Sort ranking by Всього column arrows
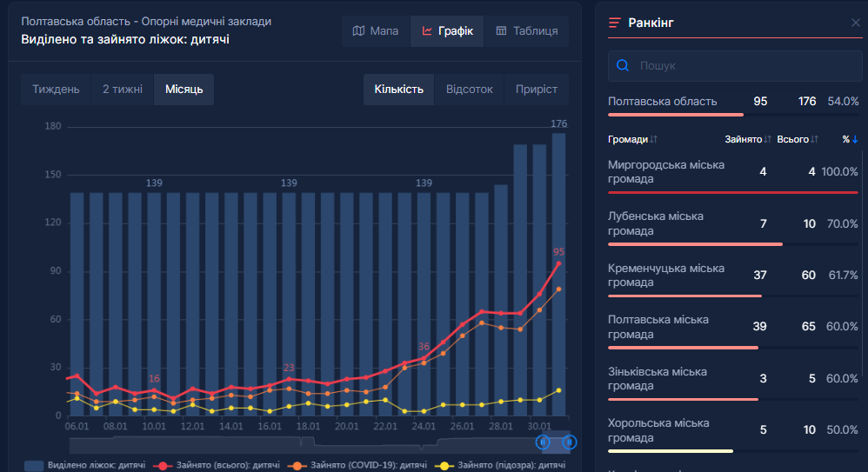This screenshot has height=472, width=868. (x=815, y=140)
